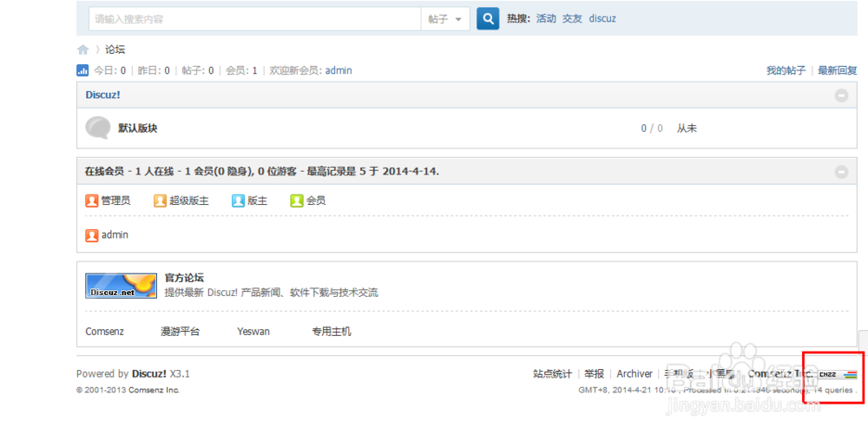Screen dimensions: 868x435
Task: Open the 举报 footer link
Action: tap(594, 373)
